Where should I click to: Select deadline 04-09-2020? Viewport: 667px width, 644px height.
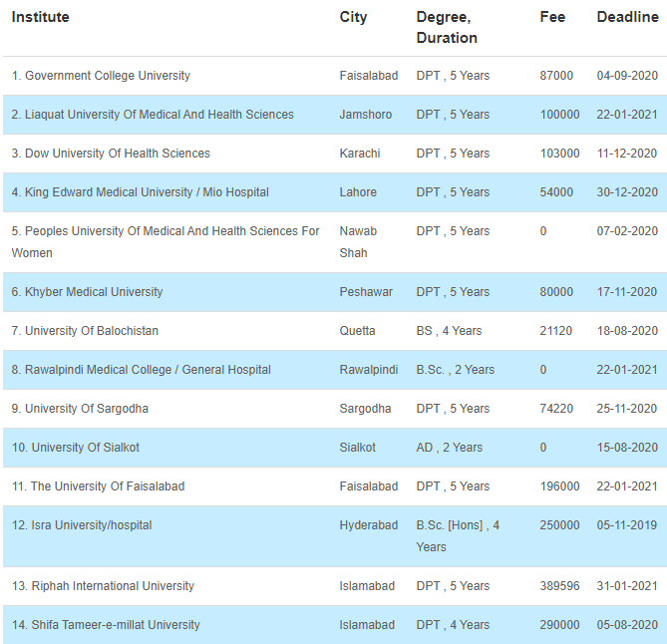(627, 76)
